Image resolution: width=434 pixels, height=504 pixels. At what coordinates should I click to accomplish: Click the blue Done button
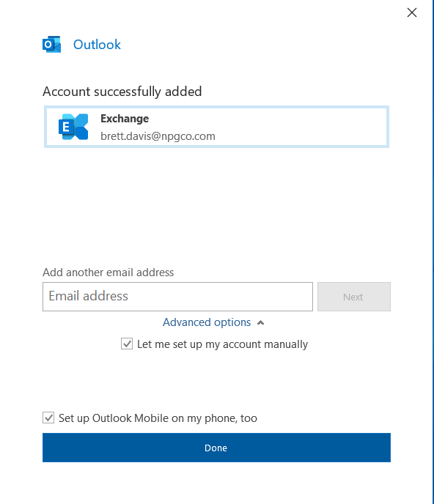click(216, 448)
